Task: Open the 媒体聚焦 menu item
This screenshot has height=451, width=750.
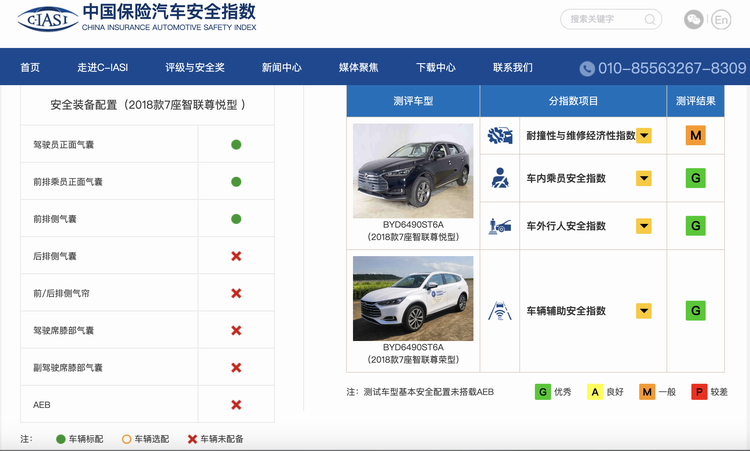Action: click(x=359, y=67)
